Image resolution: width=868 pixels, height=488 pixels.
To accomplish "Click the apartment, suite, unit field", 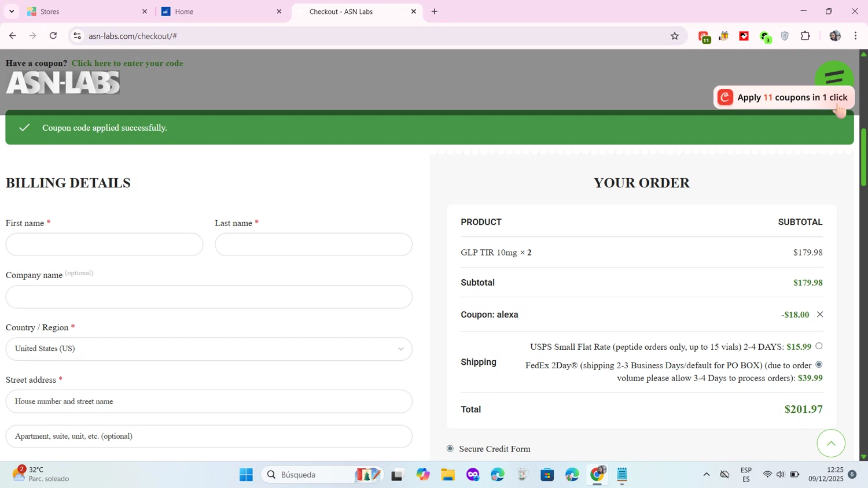I will [209, 437].
